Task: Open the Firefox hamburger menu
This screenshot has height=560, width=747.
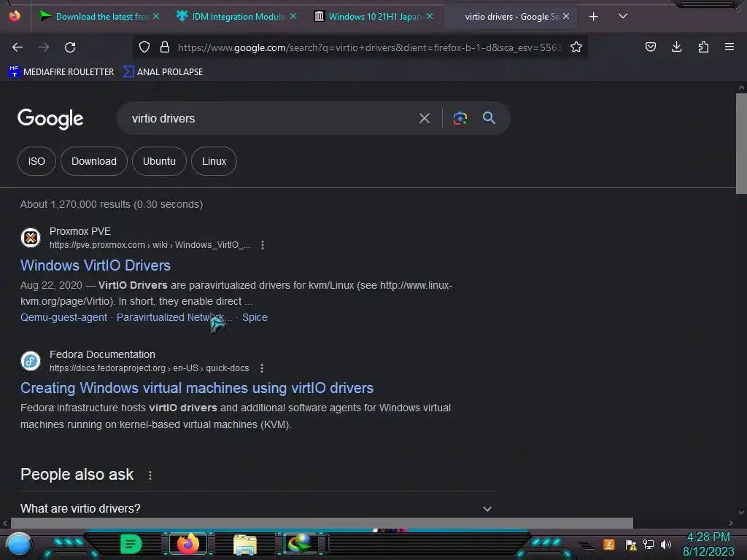Action: pyautogui.click(x=729, y=47)
